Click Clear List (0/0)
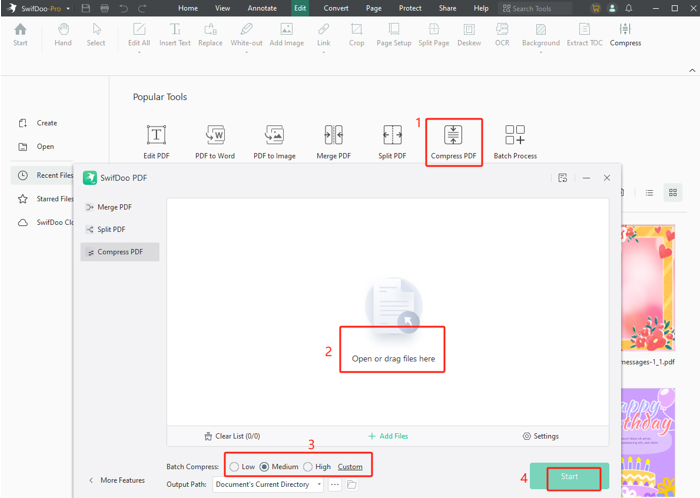Image resolution: width=700 pixels, height=498 pixels. [x=232, y=436]
